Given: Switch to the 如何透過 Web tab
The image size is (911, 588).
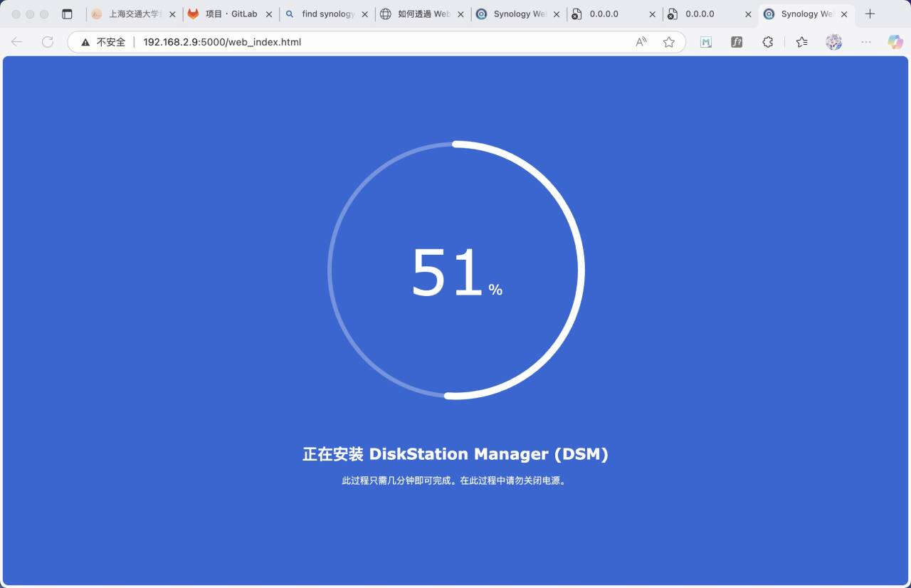Looking at the screenshot, I should 422,14.
